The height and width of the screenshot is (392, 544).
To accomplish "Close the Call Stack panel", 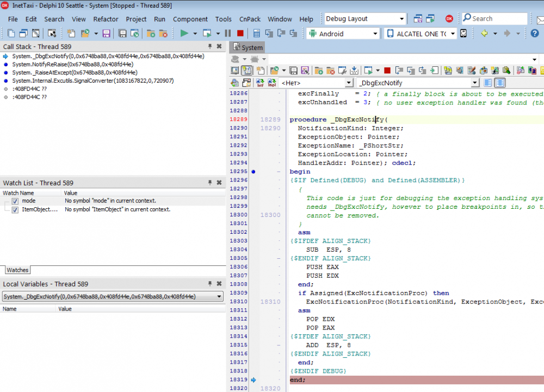I will [219, 46].
